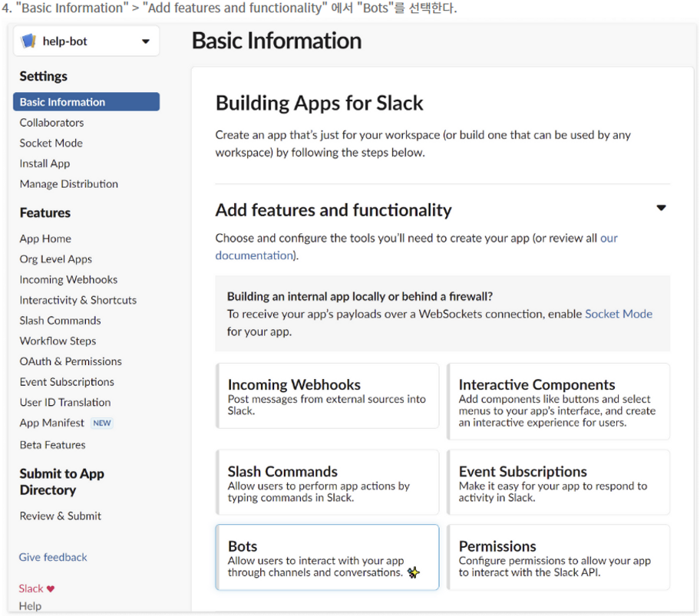The height and width of the screenshot is (616, 700).
Task: Follow the Socket Mode link in the notice
Action: [619, 314]
